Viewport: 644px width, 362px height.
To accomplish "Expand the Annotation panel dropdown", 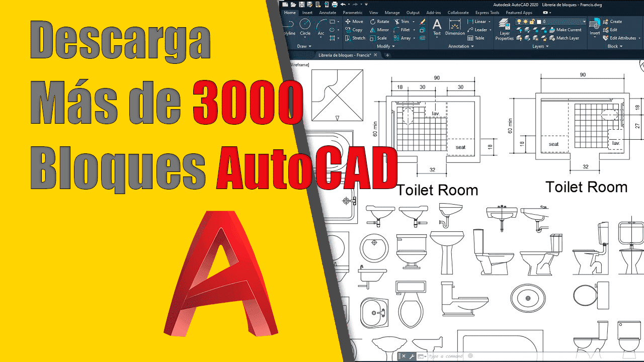I will pyautogui.click(x=461, y=46).
